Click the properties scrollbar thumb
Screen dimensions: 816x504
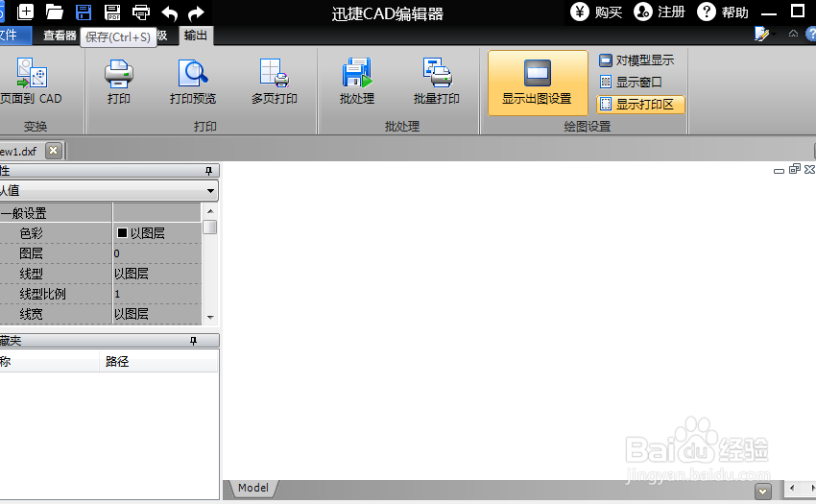(209, 228)
